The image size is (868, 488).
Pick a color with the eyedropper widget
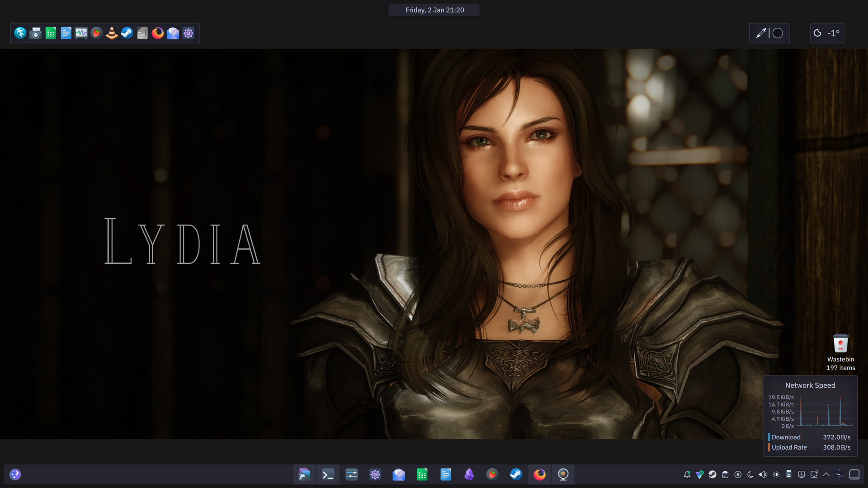761,33
